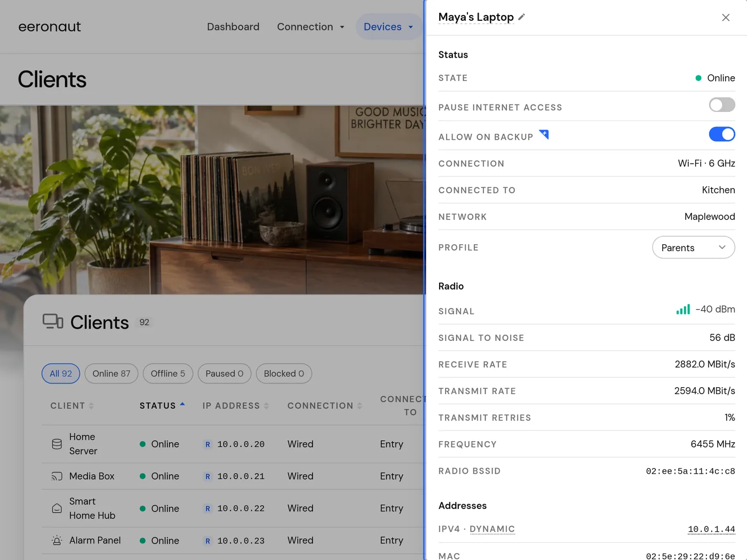This screenshot has height=560, width=747.
Task: Select the Alarm Panel client row
Action: click(233, 540)
